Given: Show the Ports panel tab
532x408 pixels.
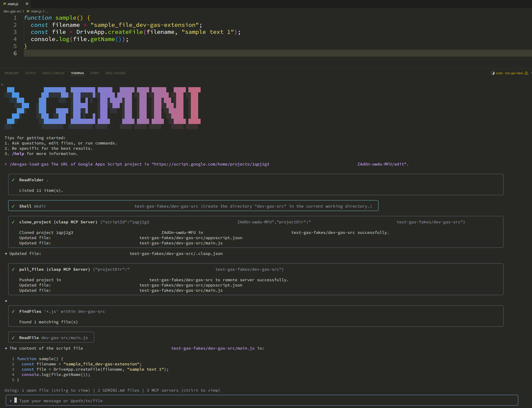Looking at the screenshot, I should point(95,73).
